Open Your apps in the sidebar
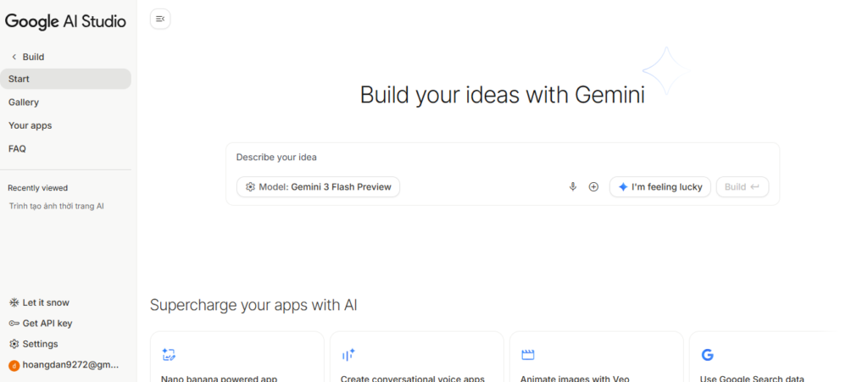Image resolution: width=868 pixels, height=382 pixels. coord(30,125)
